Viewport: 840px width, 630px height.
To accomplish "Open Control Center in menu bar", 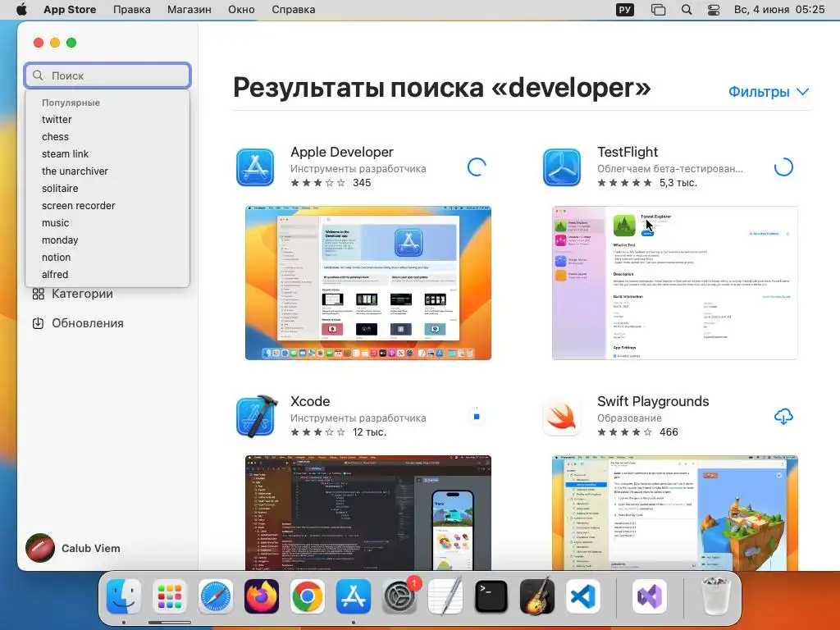I will pyautogui.click(x=714, y=10).
